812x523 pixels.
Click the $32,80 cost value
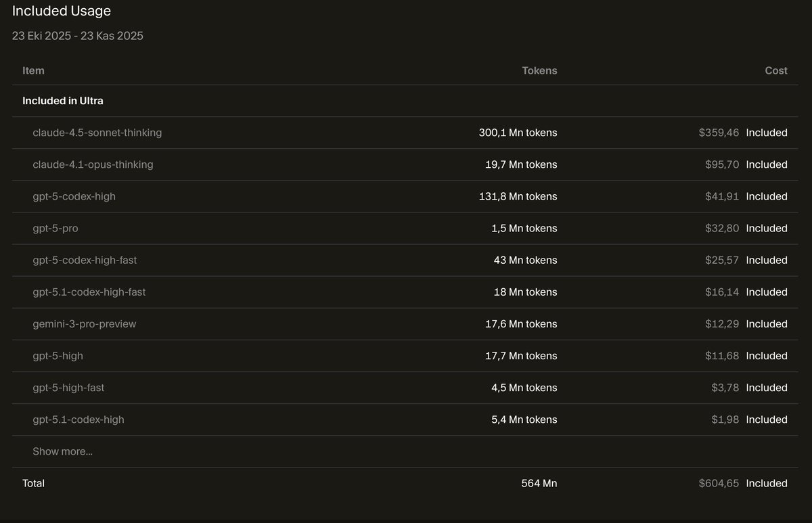[722, 228]
